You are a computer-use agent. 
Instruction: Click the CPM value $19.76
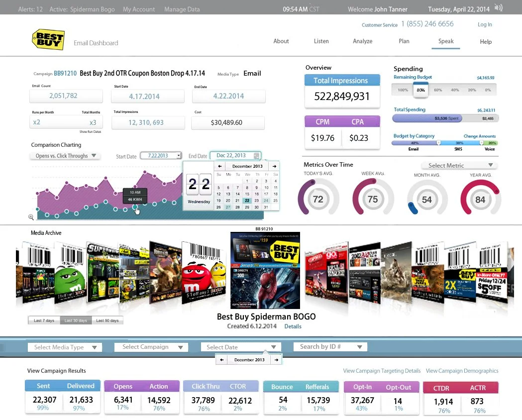coord(322,138)
